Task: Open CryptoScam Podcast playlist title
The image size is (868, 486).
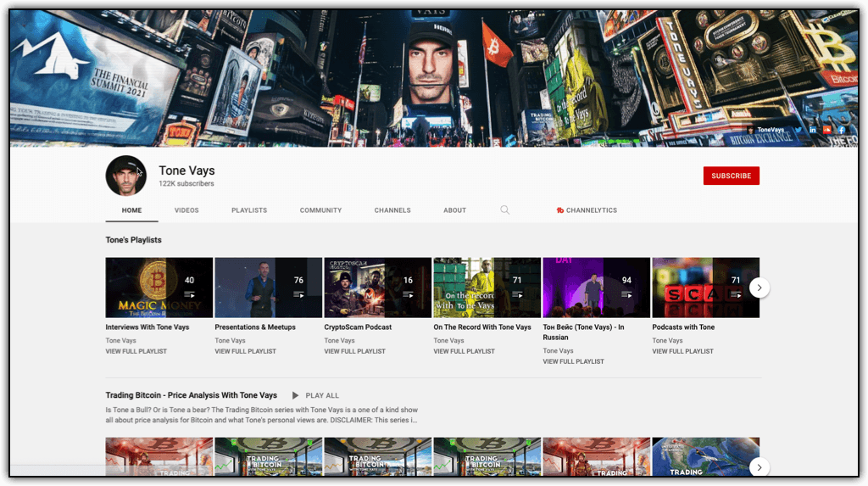Action: tap(358, 327)
